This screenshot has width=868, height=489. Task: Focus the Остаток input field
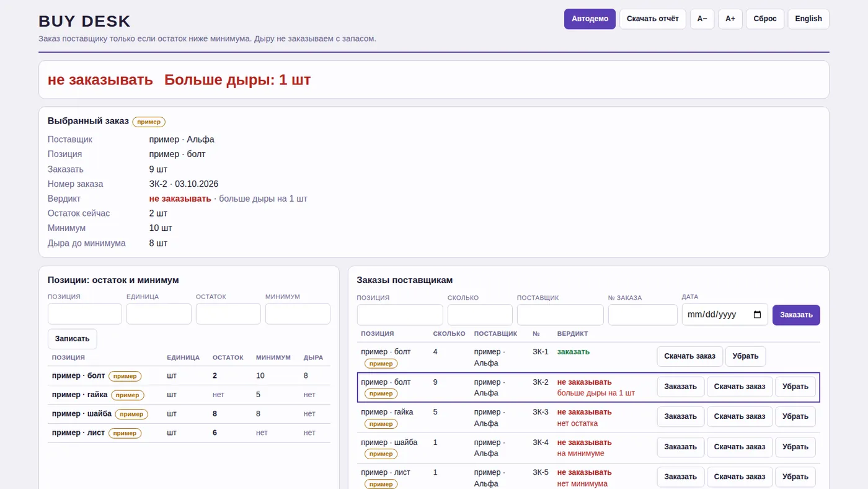point(228,313)
